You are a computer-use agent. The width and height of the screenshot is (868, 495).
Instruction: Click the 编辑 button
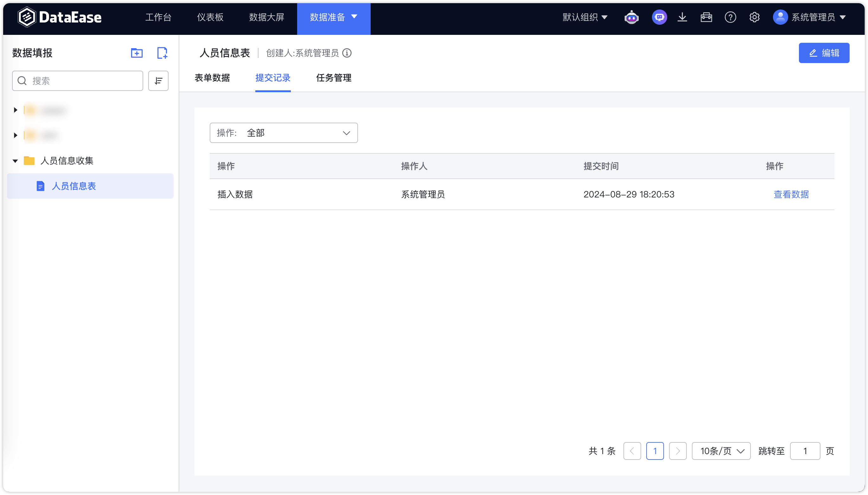[x=824, y=53]
